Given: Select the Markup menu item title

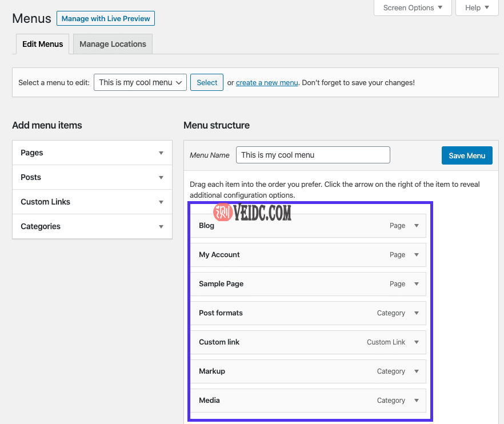Looking at the screenshot, I should click(x=212, y=371).
